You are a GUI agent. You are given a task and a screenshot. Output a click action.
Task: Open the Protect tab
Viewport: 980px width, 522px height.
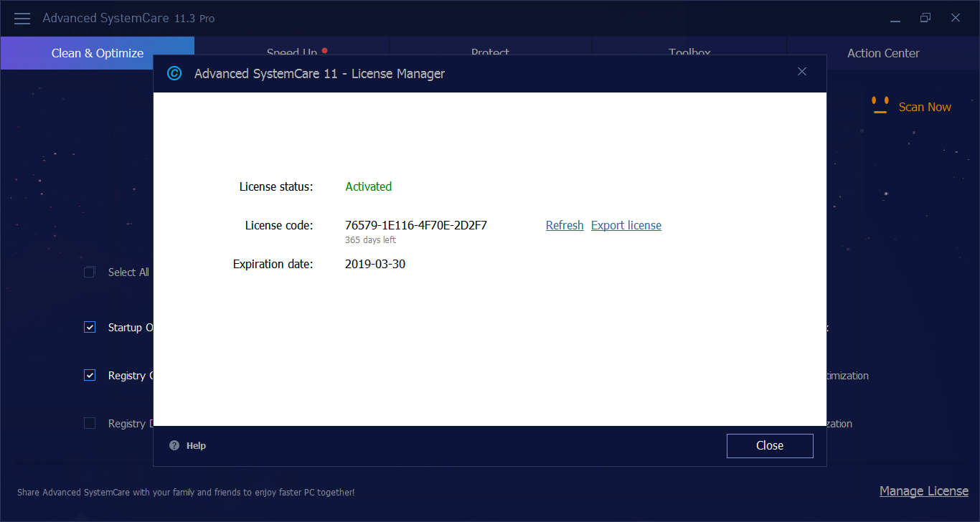pyautogui.click(x=491, y=46)
